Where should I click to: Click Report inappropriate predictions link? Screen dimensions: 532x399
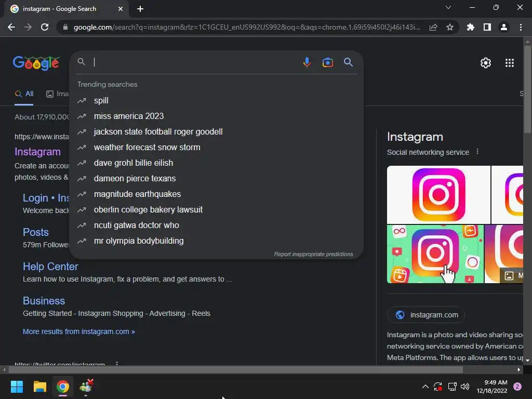click(313, 254)
